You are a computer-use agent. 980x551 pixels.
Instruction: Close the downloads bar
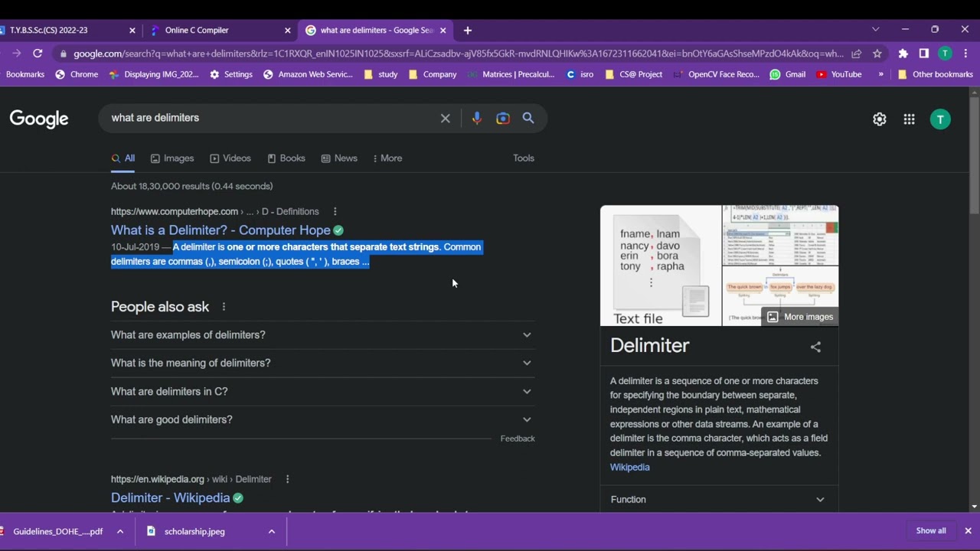968,530
